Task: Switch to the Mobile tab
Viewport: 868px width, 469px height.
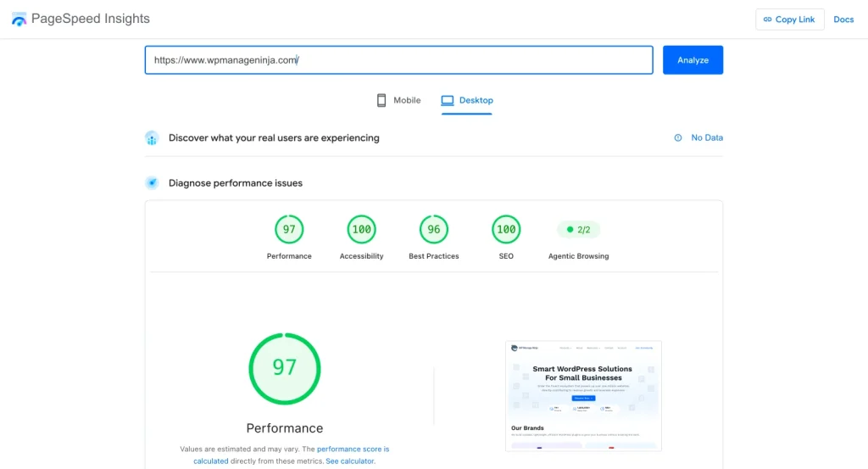Action: 398,100
